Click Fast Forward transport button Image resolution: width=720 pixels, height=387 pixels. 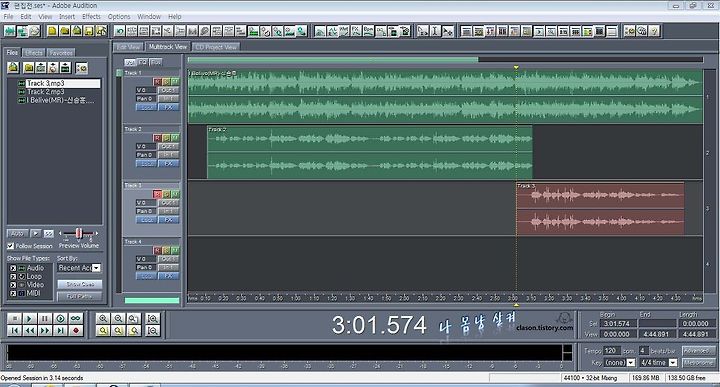45,330
